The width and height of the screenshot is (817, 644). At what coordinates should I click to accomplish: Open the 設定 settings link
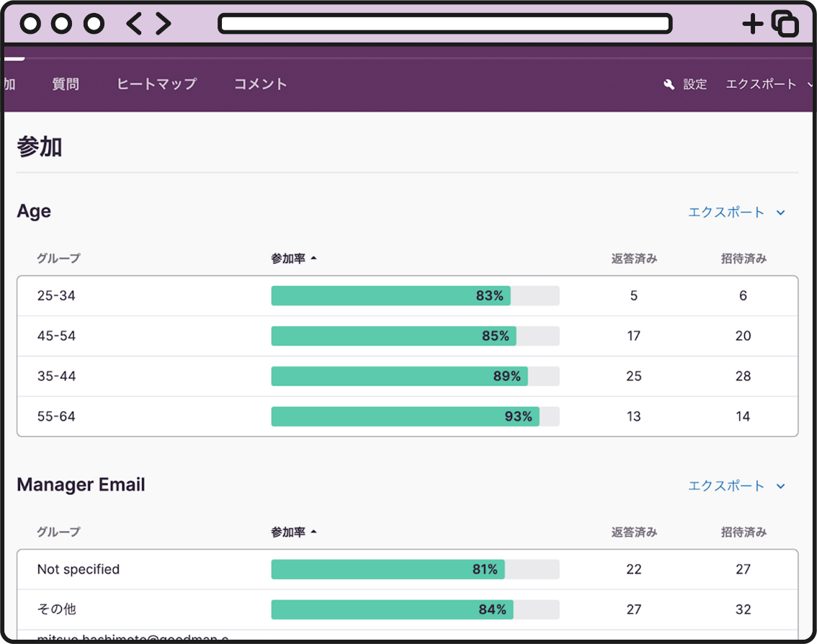(695, 84)
